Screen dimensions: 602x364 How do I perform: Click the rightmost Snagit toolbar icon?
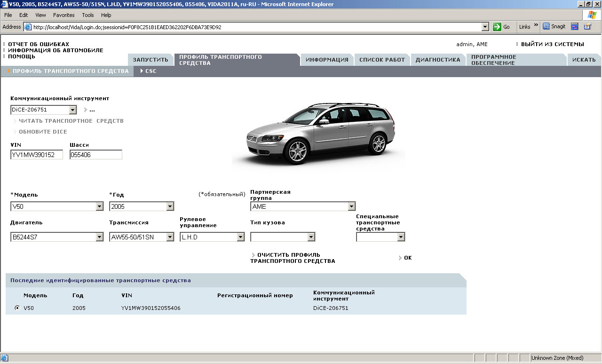587,27
